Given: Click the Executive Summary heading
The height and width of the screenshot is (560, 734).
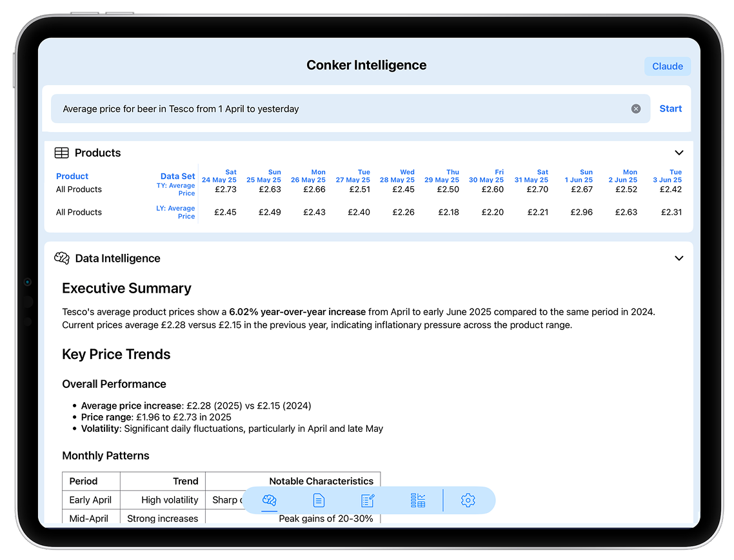Looking at the screenshot, I should (127, 288).
